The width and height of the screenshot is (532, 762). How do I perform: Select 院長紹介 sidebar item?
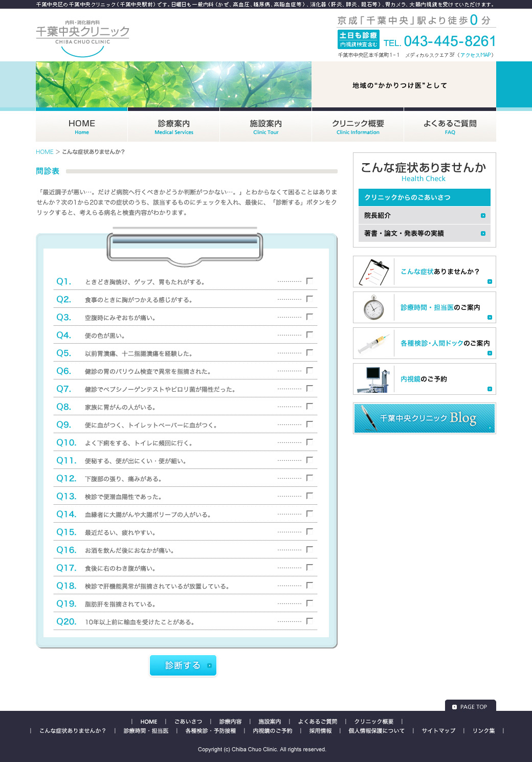425,216
